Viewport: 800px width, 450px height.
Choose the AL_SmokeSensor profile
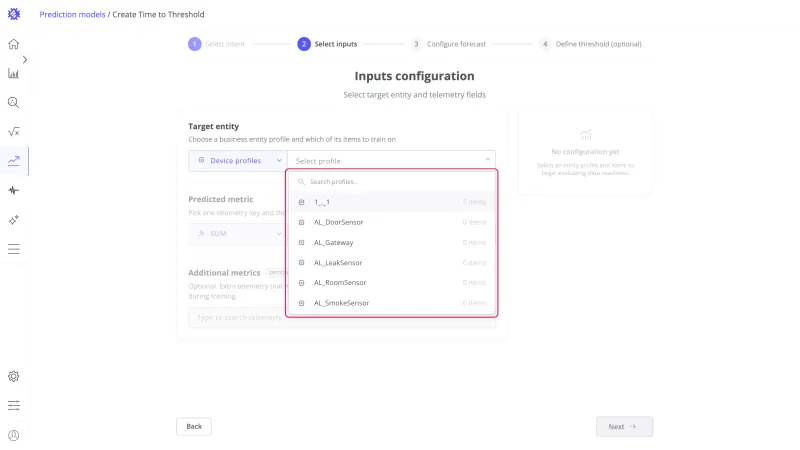[x=391, y=303]
